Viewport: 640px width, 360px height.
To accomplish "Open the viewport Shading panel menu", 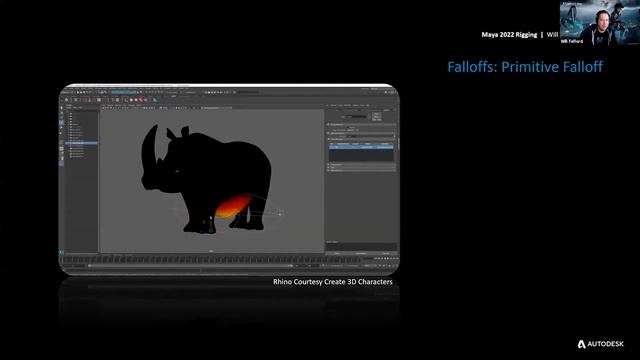I will coord(110,105).
